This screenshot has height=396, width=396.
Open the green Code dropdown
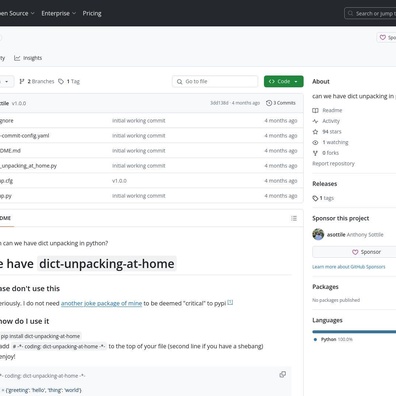pyautogui.click(x=284, y=81)
